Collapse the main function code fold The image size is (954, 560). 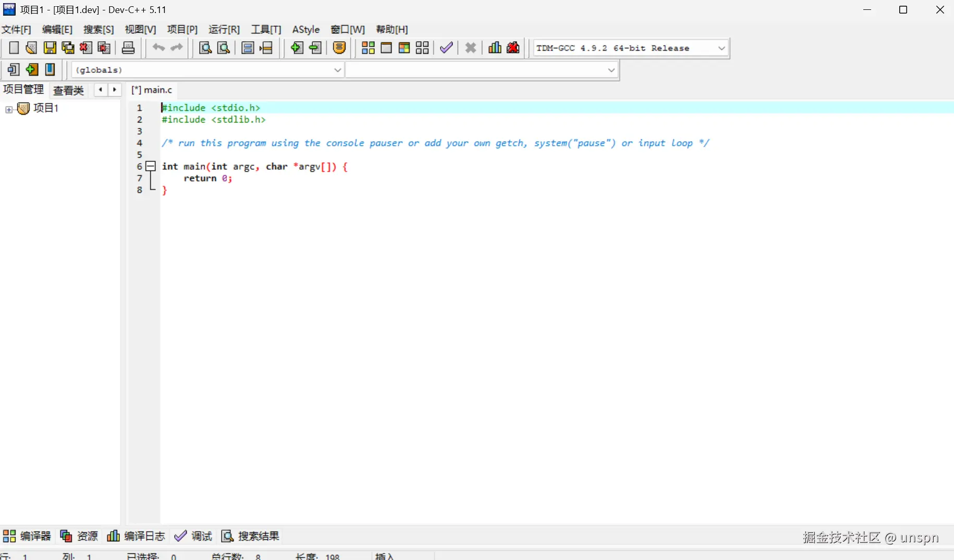(151, 166)
